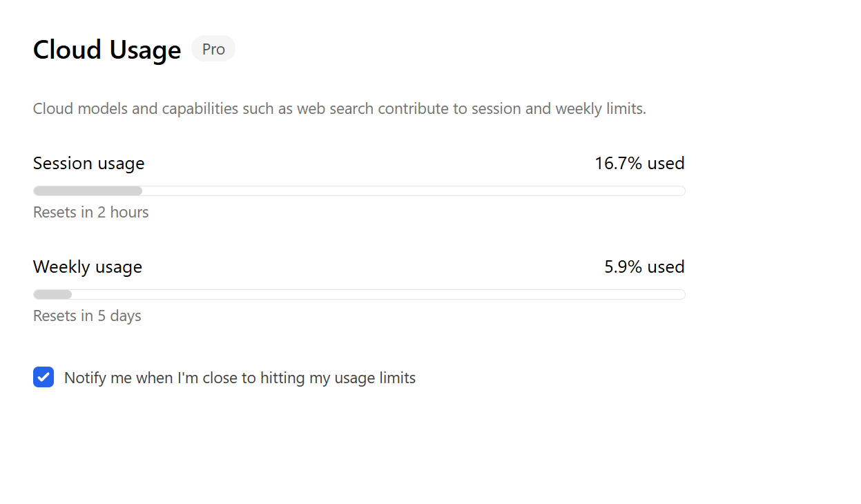Click the Session usage label
Viewport: 861px width, 504px height.
(89, 164)
